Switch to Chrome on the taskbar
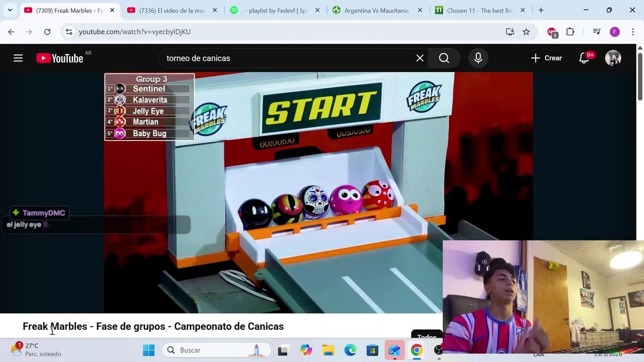644x362 pixels. 417,350
